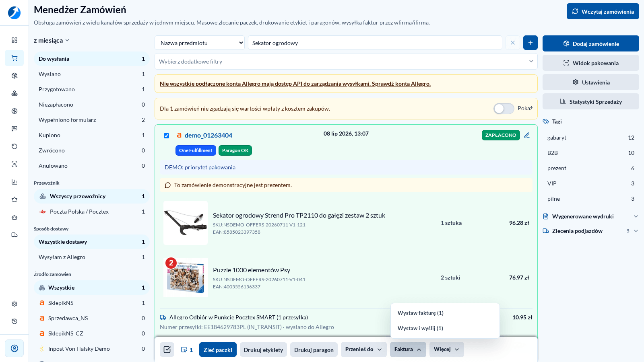Open the Nazwa przedmiotu field selector
Viewport: 644px width, 362px height.
(200, 43)
